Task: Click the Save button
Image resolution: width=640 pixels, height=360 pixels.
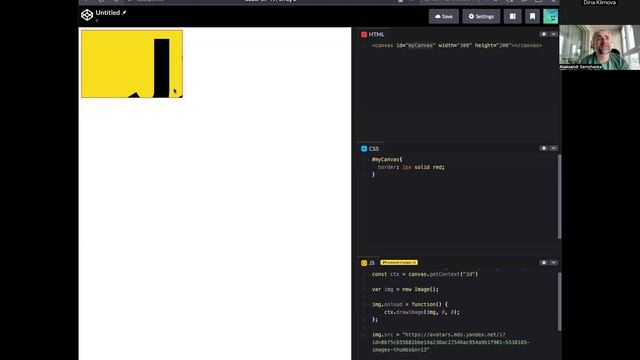Action: 444,16
